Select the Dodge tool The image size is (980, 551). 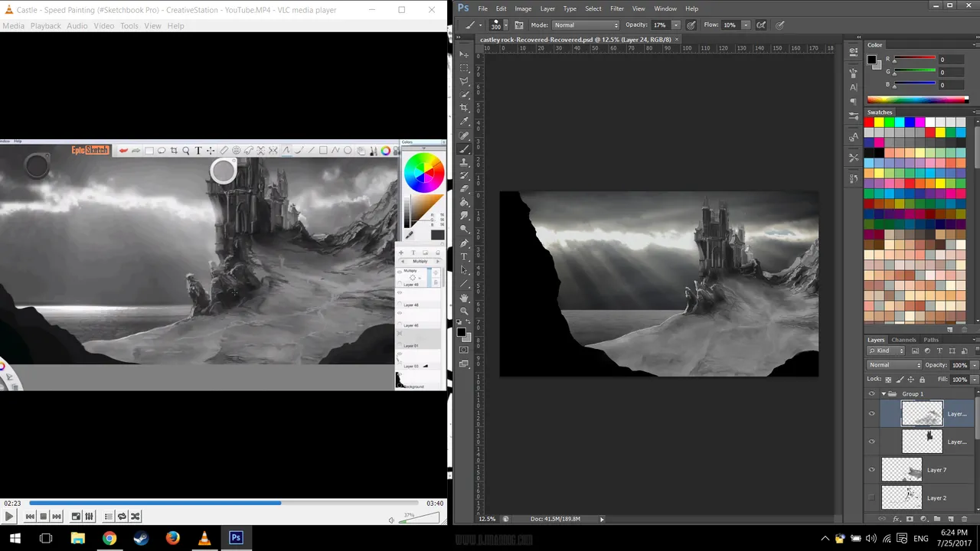click(x=464, y=229)
